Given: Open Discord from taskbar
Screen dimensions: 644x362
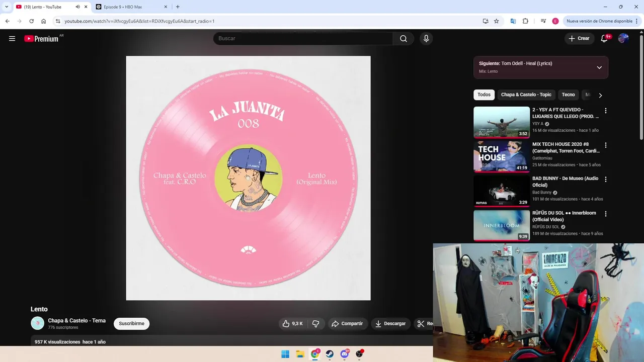Looking at the screenshot, I should [345, 354].
